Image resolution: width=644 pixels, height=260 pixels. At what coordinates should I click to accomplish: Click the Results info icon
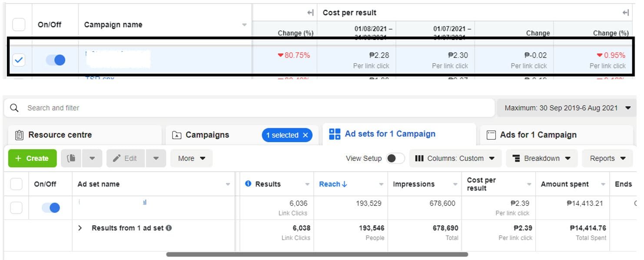[248, 184]
